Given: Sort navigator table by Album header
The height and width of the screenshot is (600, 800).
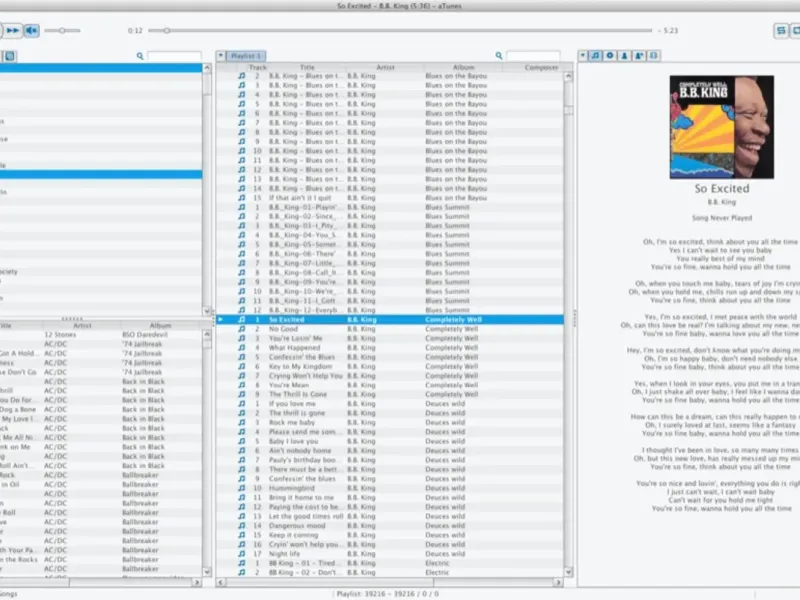Looking at the screenshot, I should (x=160, y=326).
